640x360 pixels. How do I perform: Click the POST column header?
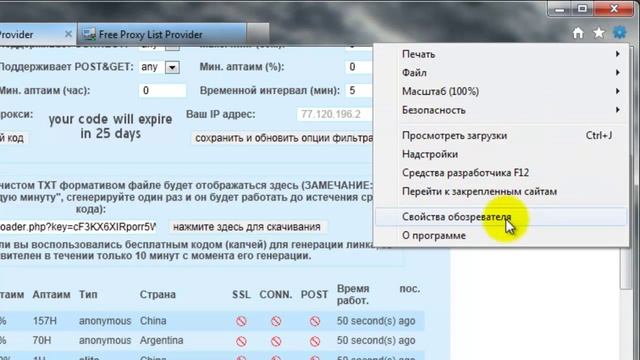click(314, 295)
